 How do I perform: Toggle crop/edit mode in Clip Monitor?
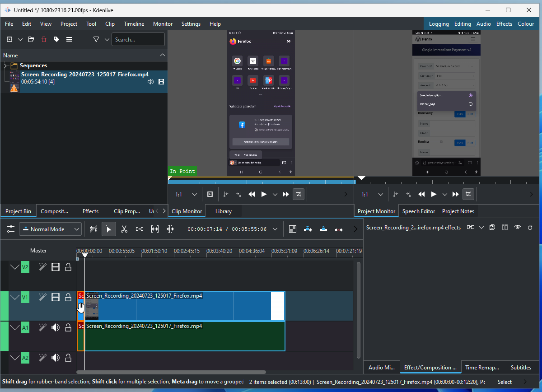point(298,194)
